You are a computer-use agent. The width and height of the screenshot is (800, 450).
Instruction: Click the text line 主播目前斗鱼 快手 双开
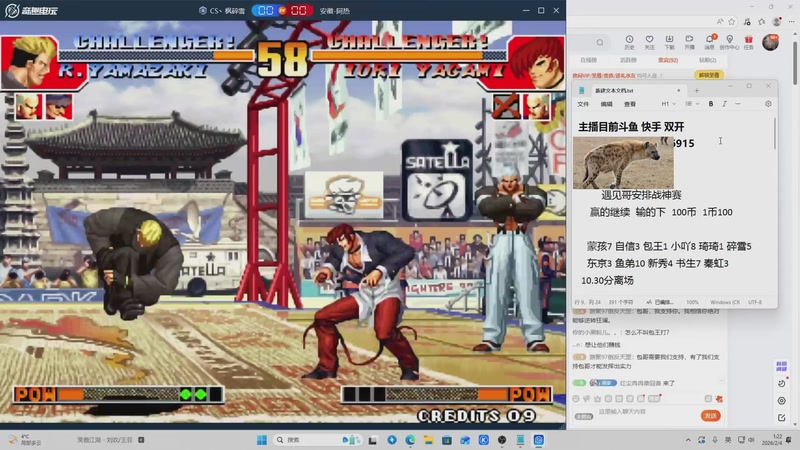tap(631, 127)
